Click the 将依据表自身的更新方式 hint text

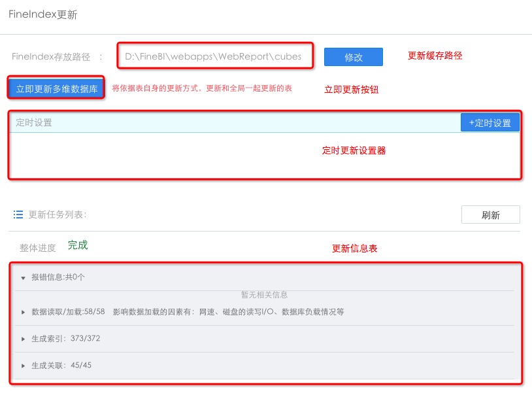coord(202,88)
